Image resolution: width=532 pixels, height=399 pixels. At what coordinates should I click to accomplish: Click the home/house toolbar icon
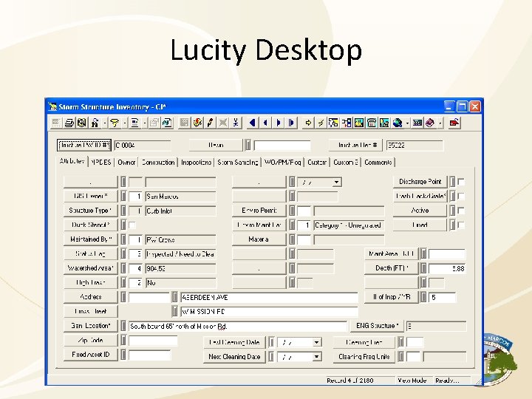point(95,123)
